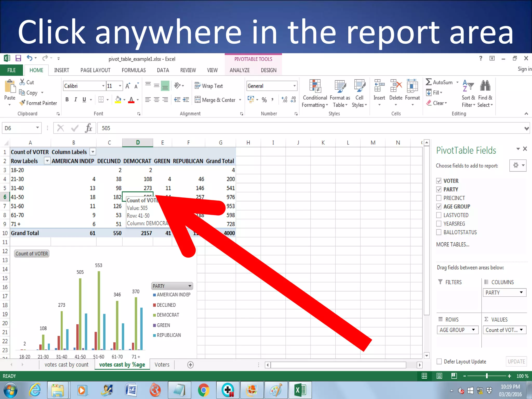
Task: Uncheck the VOTER field checkbox
Action: point(439,181)
